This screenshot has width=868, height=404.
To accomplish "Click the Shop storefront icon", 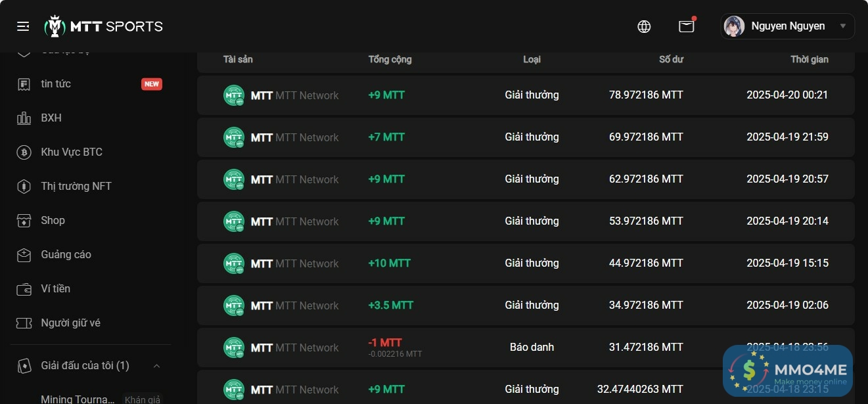I will (x=24, y=221).
